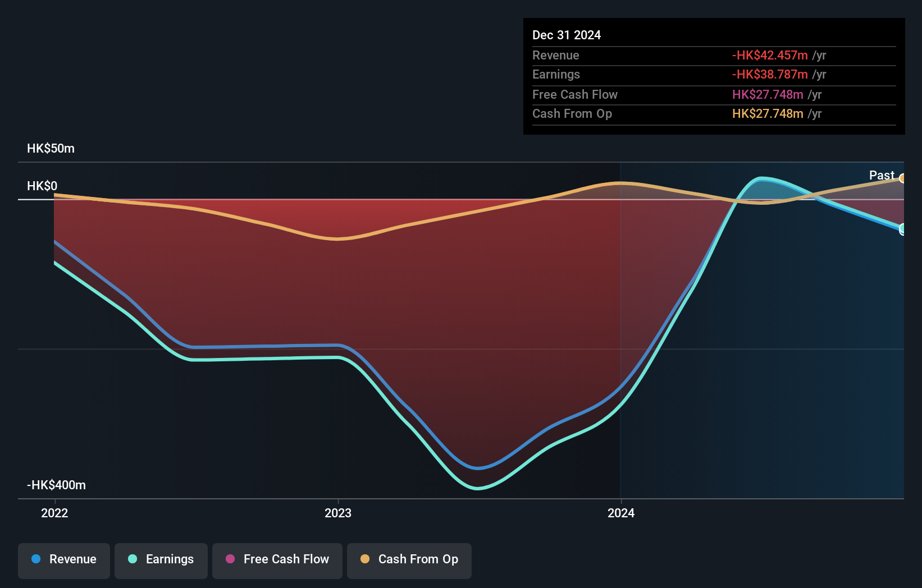
Task: Click the HK$0 y-axis label
Action: tap(42, 186)
